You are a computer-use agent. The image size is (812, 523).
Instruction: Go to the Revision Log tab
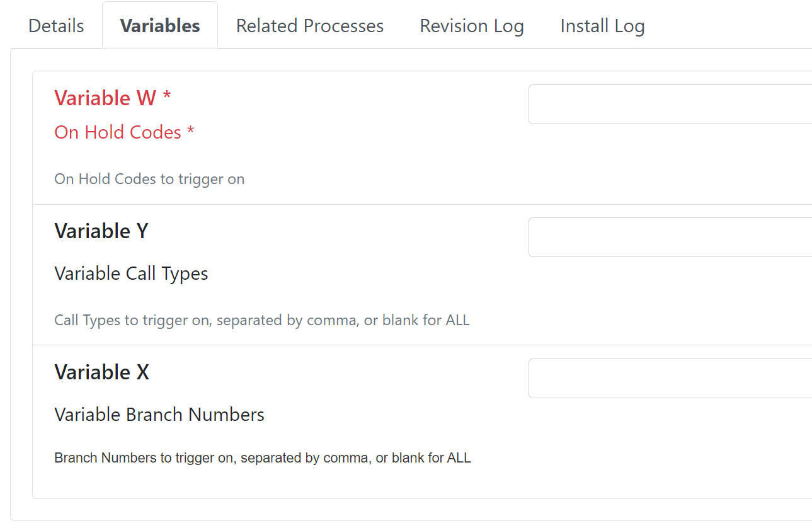pyautogui.click(x=472, y=26)
